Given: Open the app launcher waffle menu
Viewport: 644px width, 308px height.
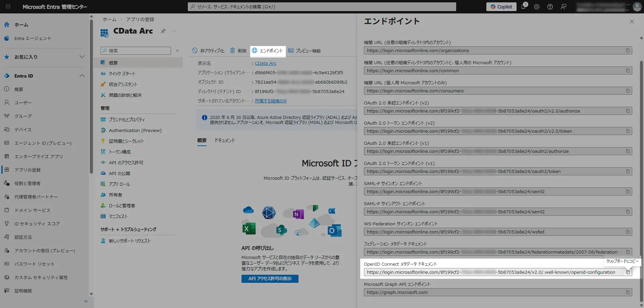Looking at the screenshot, I should coord(8,7).
